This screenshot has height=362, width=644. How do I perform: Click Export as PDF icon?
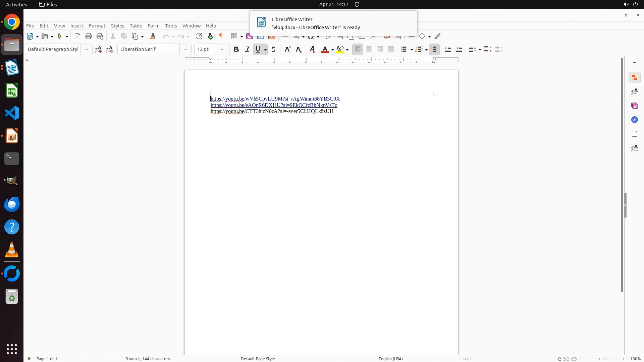77,37
